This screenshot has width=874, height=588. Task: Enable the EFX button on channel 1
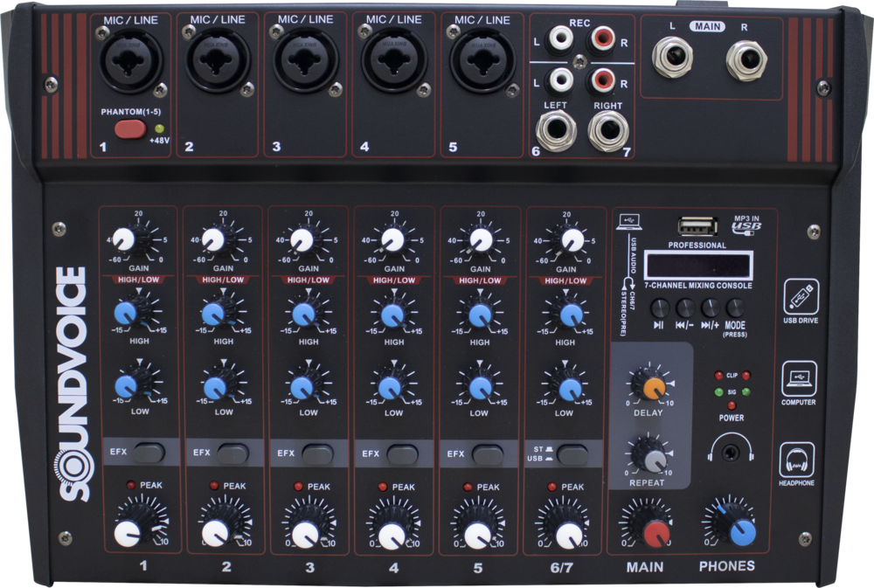click(149, 452)
